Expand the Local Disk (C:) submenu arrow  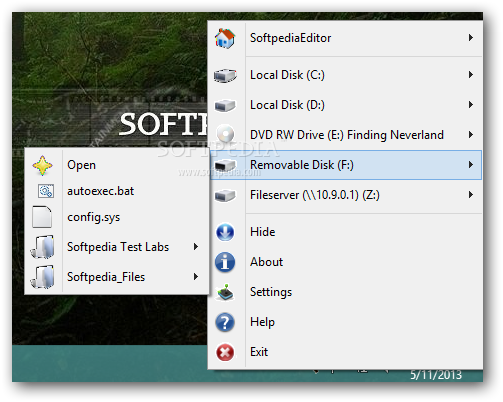(x=471, y=75)
